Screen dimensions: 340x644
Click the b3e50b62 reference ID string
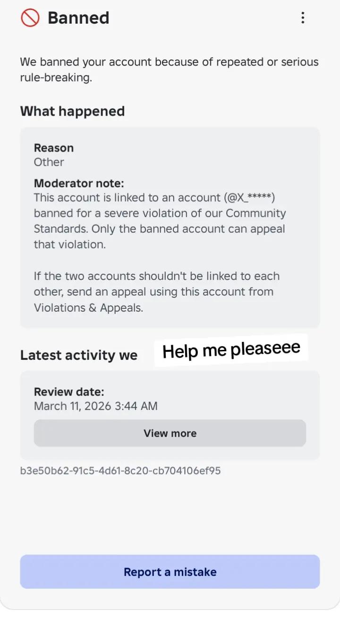pyautogui.click(x=120, y=471)
